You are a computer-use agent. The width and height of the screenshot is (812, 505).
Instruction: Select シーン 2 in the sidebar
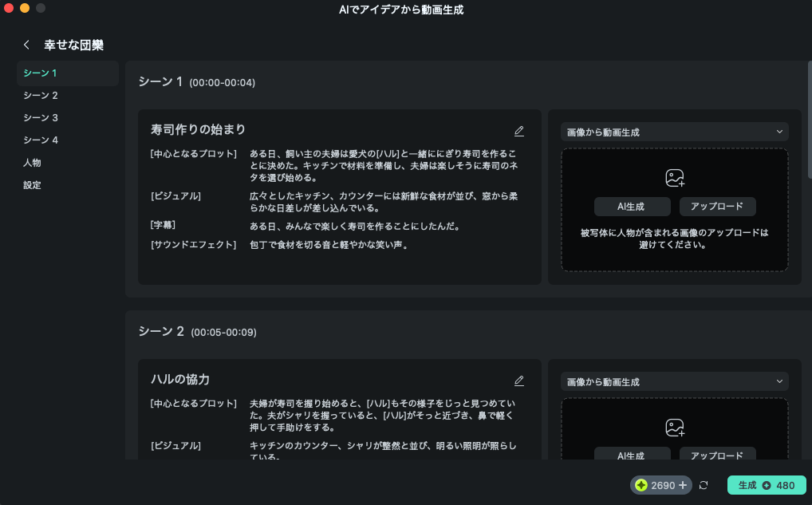click(41, 96)
